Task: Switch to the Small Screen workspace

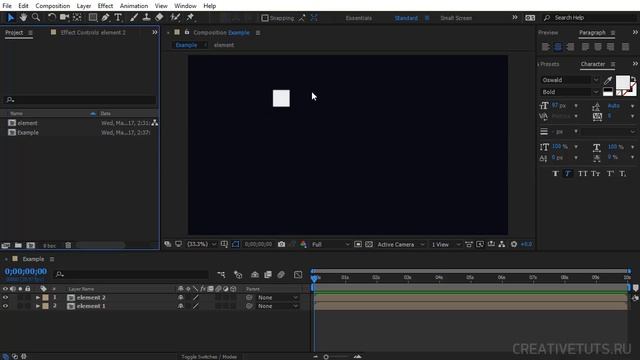Action: click(456, 18)
